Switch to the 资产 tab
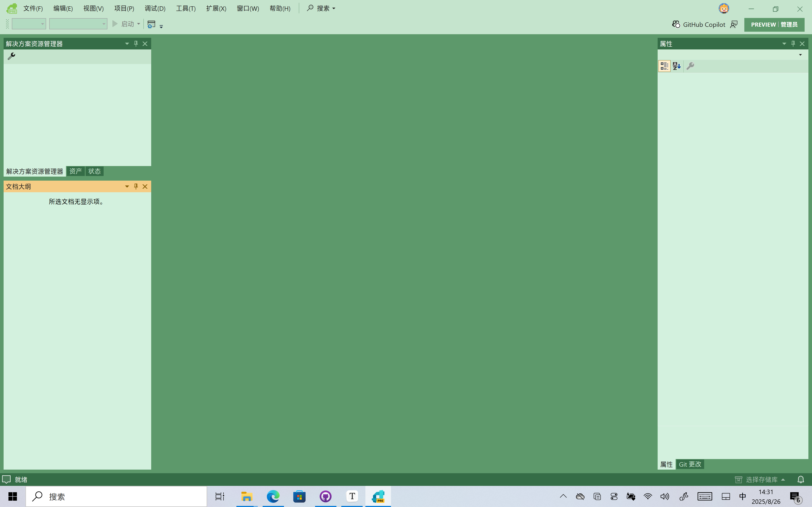Image resolution: width=812 pixels, height=507 pixels. (x=75, y=171)
